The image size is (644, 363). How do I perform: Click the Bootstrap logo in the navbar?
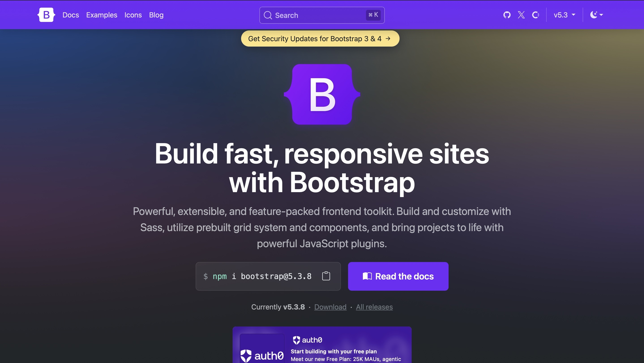pyautogui.click(x=46, y=15)
